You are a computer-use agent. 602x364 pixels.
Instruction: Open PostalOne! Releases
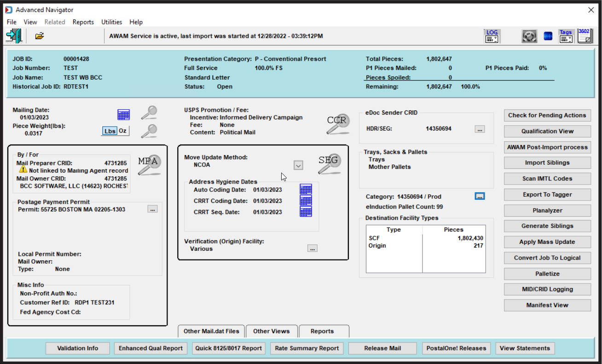(457, 348)
